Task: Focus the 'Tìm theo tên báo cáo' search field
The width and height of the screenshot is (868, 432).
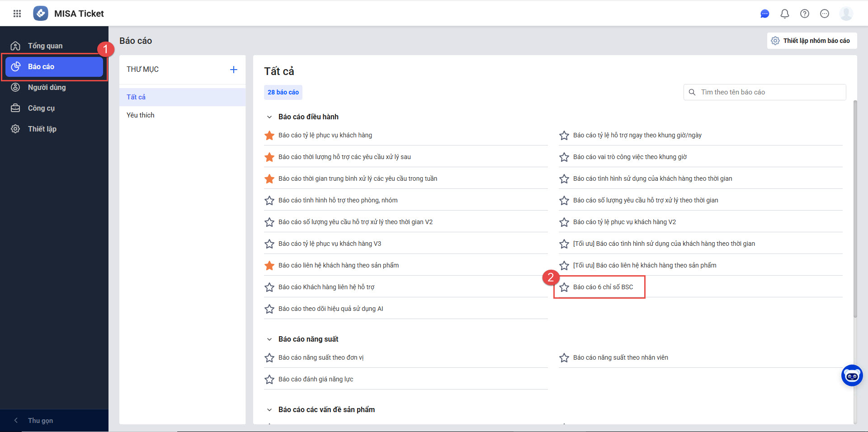Action: 769,92
